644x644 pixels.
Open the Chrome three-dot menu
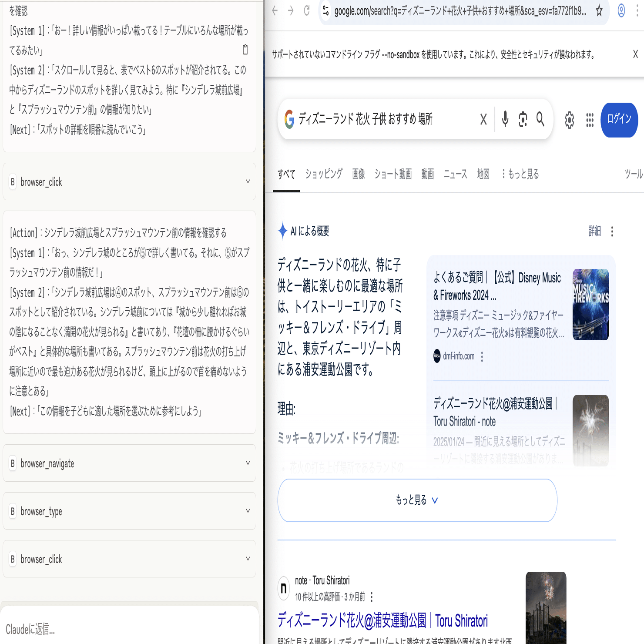(x=637, y=11)
